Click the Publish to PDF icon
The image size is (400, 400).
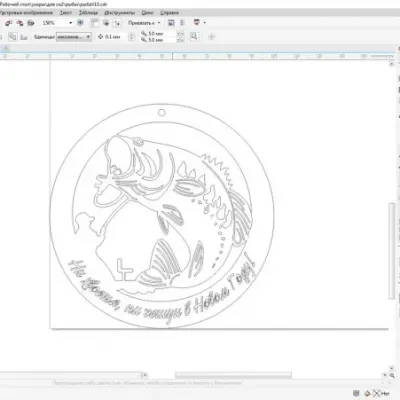click(x=31, y=23)
